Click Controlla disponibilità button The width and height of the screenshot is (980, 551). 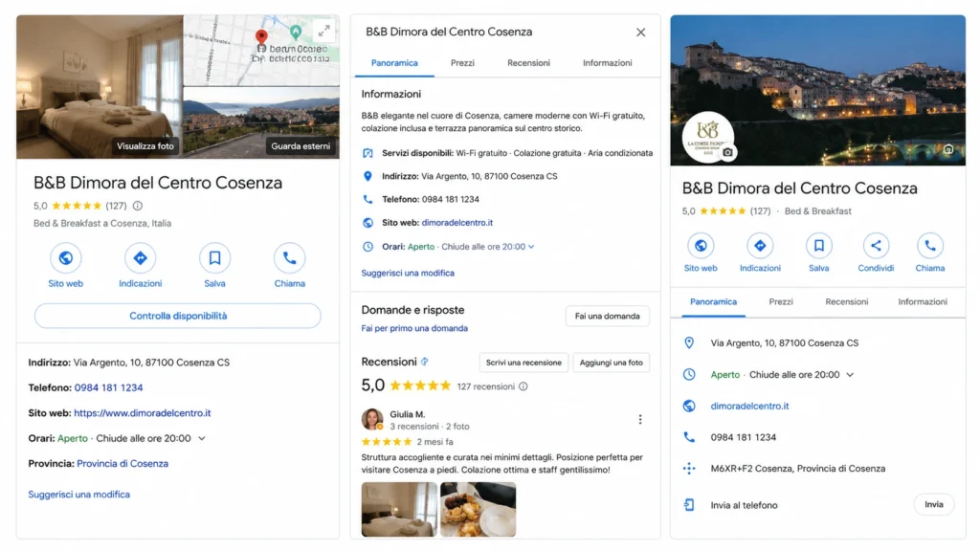tap(178, 316)
